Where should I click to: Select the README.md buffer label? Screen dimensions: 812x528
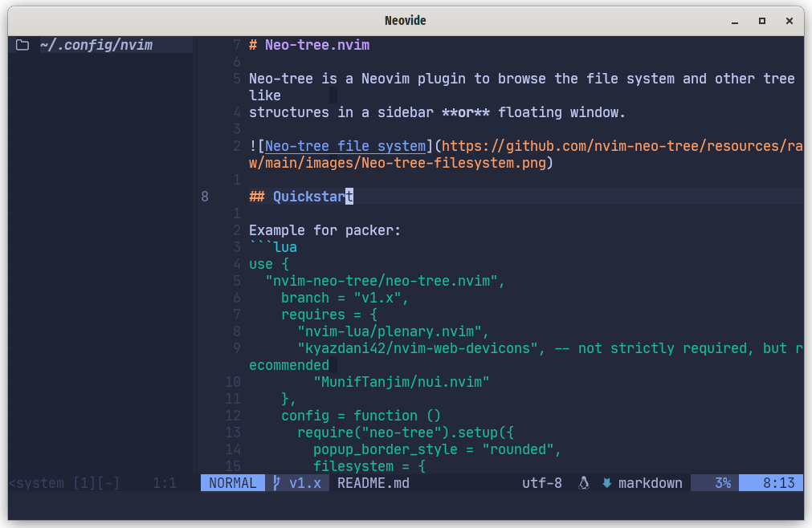click(373, 483)
